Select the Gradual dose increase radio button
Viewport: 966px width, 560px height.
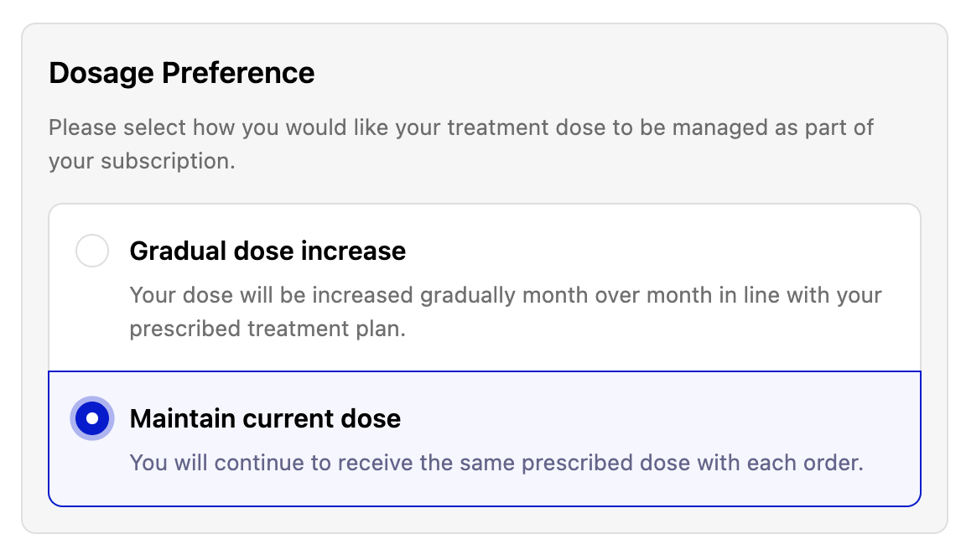[92, 251]
